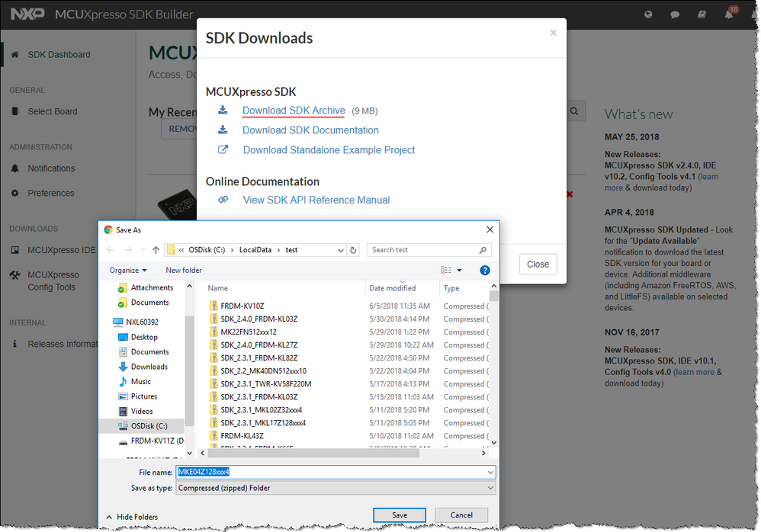The image size is (761, 532).
Task: Sort by the Date modified column
Action: 392,288
